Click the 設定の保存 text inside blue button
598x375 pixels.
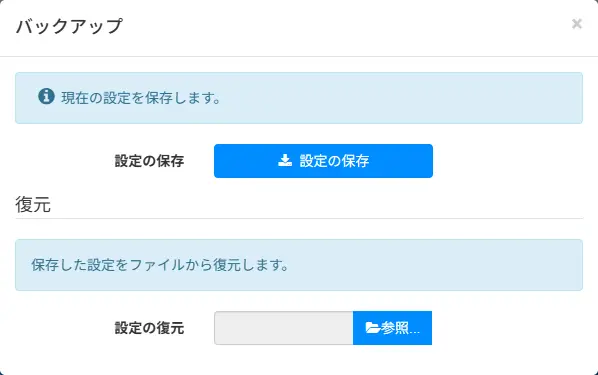pos(334,161)
